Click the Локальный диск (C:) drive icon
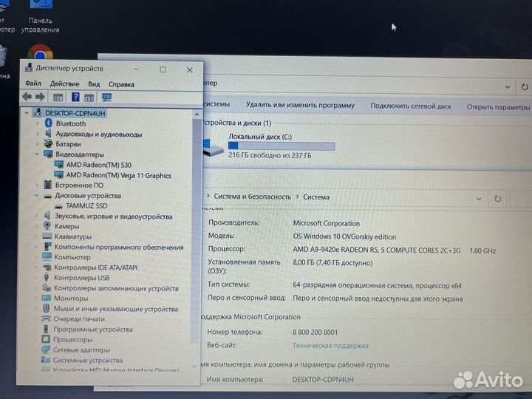The width and height of the screenshot is (532, 399). 212,148
